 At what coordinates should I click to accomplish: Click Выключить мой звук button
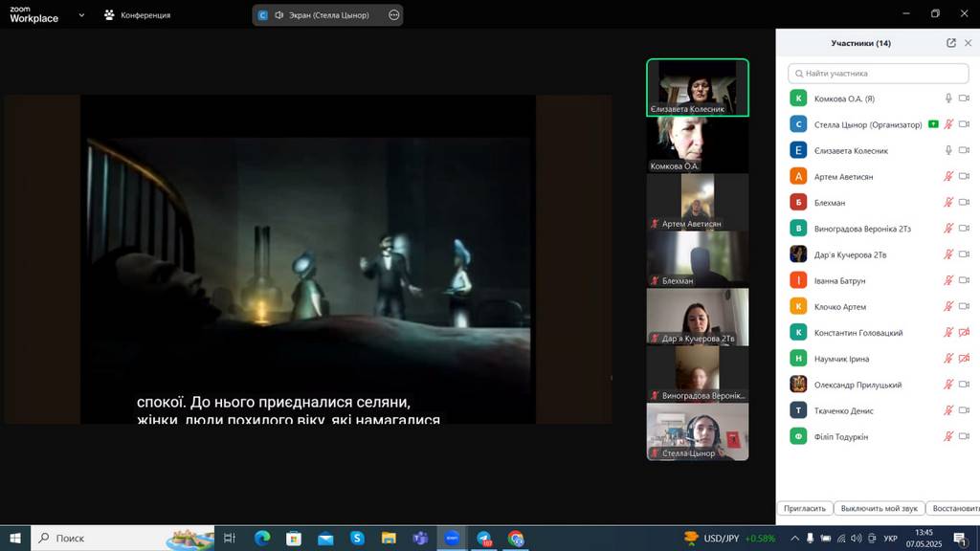click(879, 509)
